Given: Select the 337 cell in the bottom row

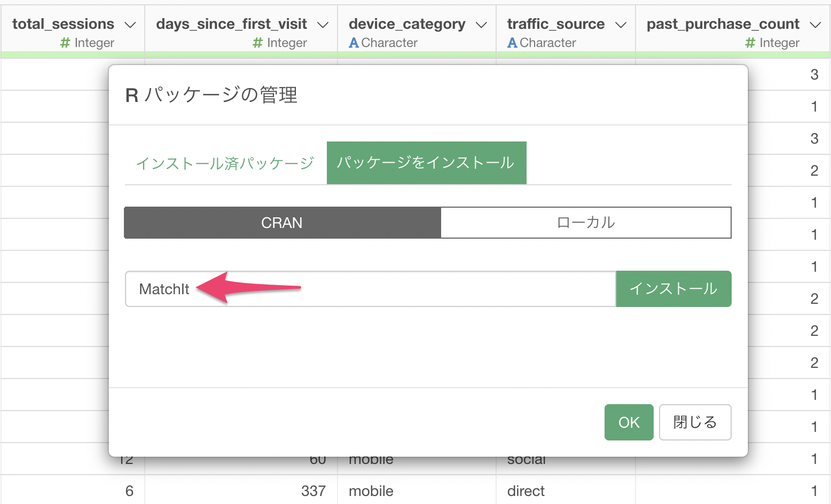Looking at the screenshot, I should pyautogui.click(x=313, y=491).
